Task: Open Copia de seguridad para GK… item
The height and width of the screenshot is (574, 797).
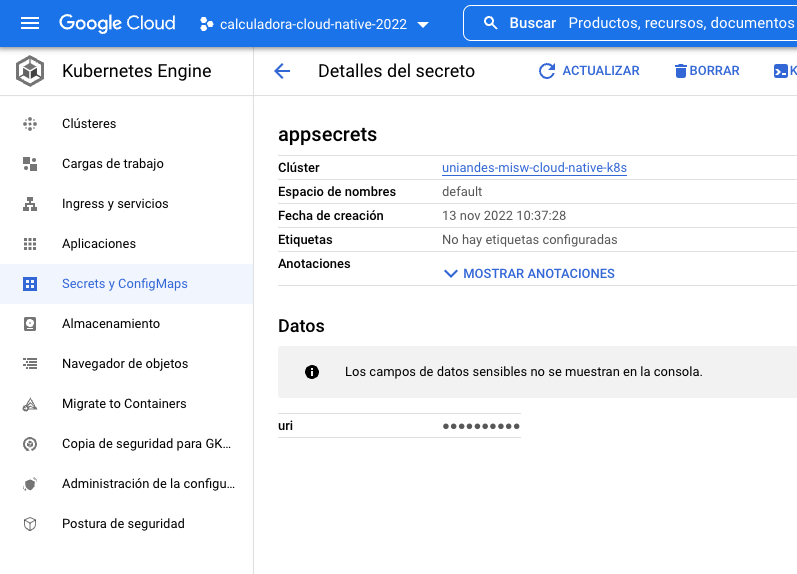Action: pyautogui.click(x=127, y=444)
